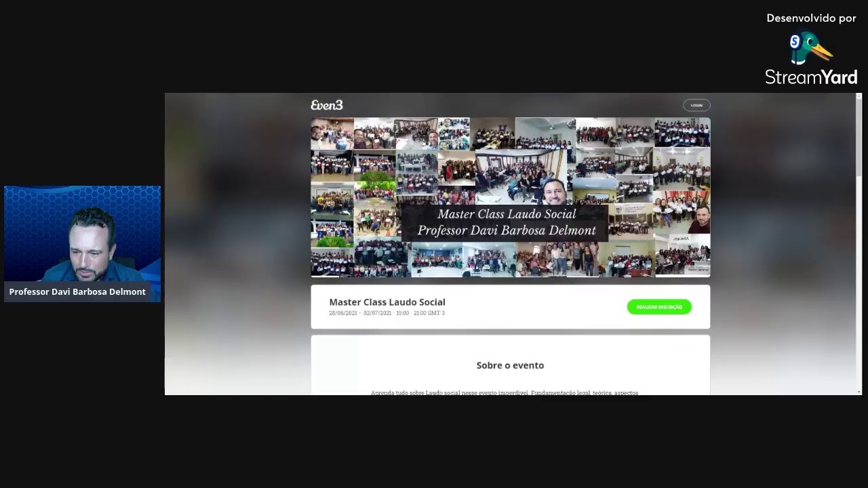Click the Professor Davi Barbosa Delmont name label
The height and width of the screenshot is (488, 868).
(77, 291)
